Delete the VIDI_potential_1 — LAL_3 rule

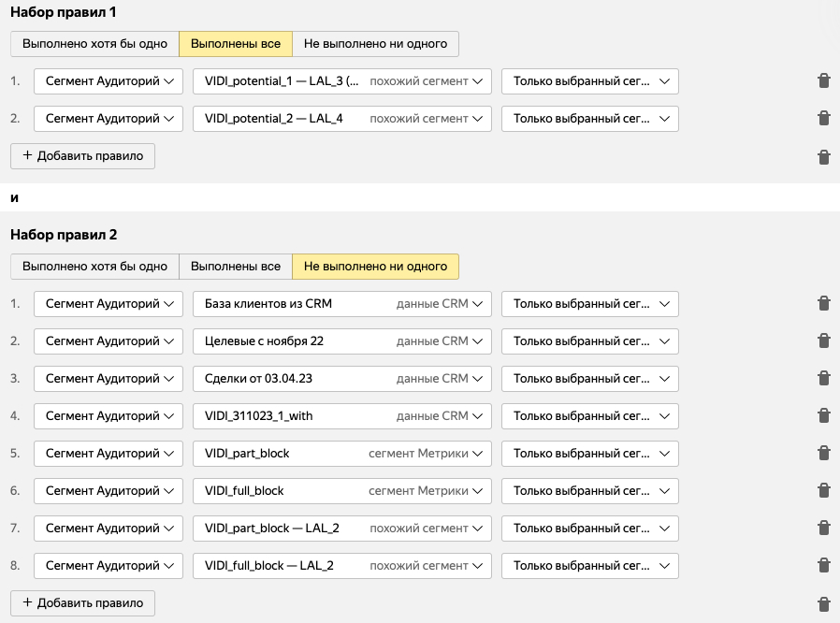(x=823, y=81)
